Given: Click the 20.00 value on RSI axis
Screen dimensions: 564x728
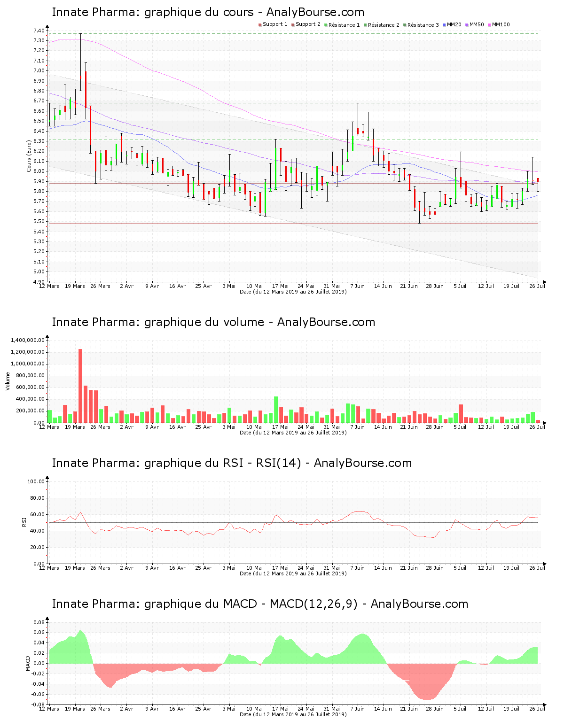Looking at the screenshot, I should point(38,547).
